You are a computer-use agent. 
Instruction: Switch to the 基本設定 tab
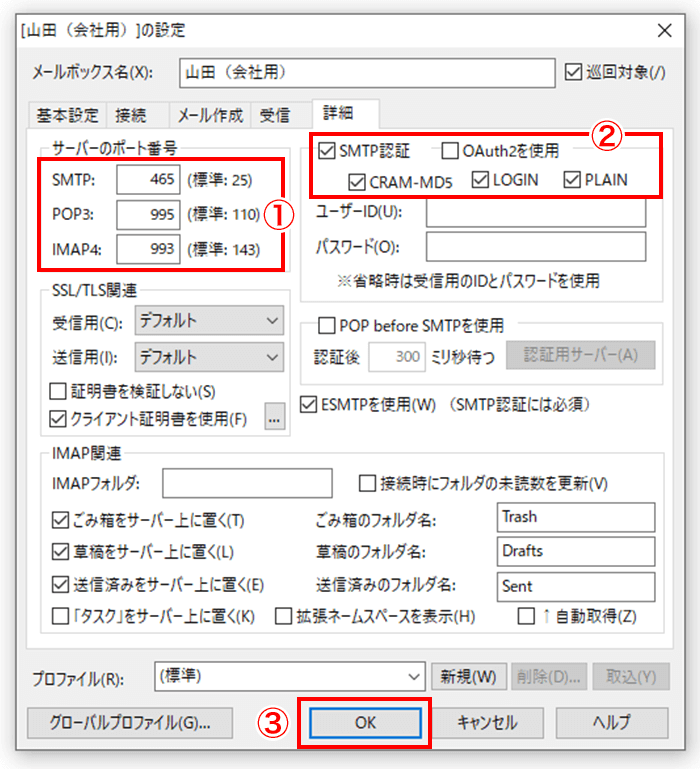[67, 115]
